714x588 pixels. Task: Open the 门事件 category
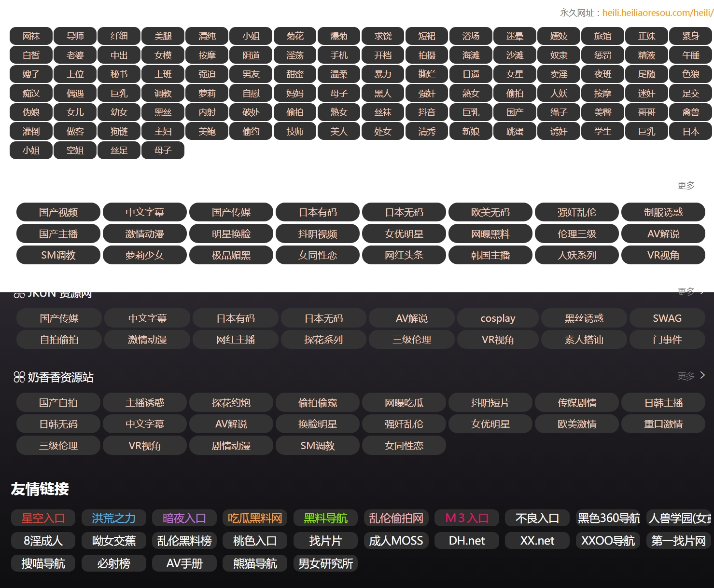(667, 340)
